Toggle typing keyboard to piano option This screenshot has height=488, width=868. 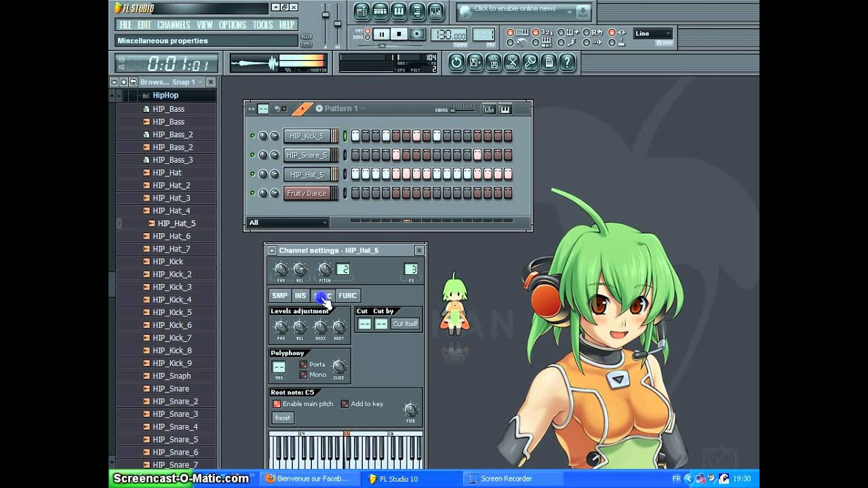511,32
